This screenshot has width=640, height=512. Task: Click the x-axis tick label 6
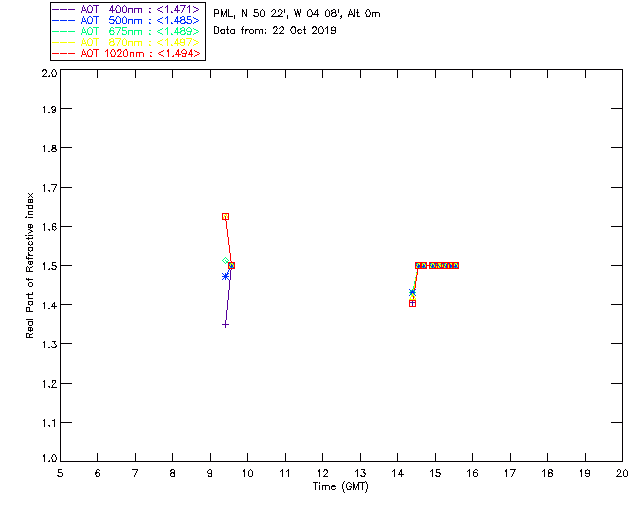98,473
